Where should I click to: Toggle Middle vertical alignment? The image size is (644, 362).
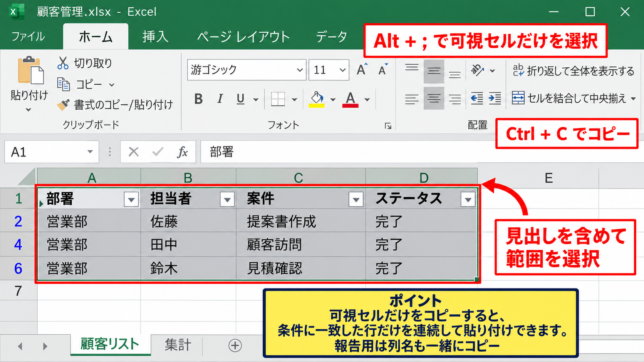coord(434,71)
